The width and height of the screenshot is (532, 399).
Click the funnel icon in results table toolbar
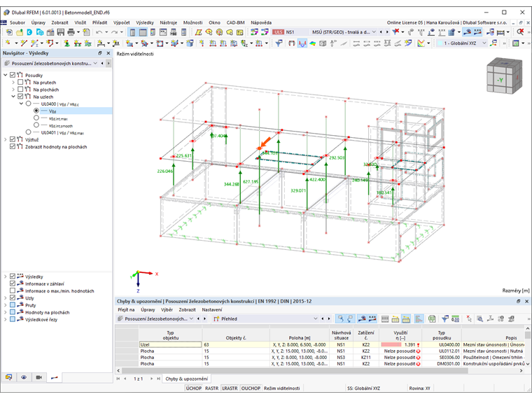[444, 318]
